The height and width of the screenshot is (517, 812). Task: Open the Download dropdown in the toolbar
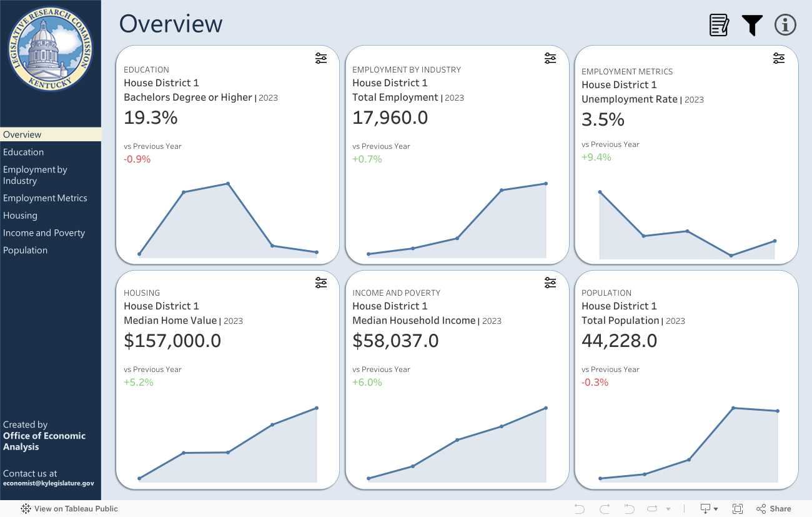click(709, 509)
